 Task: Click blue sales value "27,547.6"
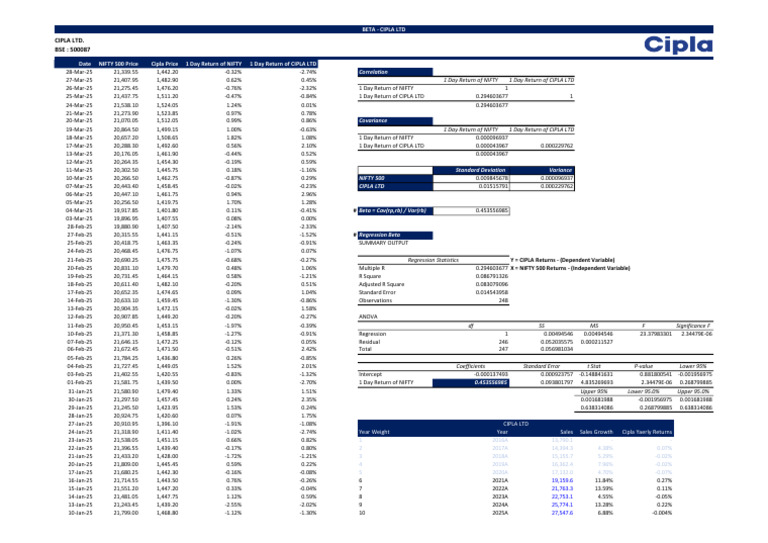(x=562, y=513)
